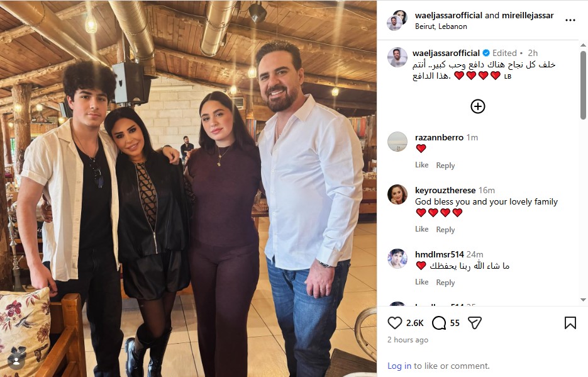Open keyrouztherese's profile picture

coord(397,194)
